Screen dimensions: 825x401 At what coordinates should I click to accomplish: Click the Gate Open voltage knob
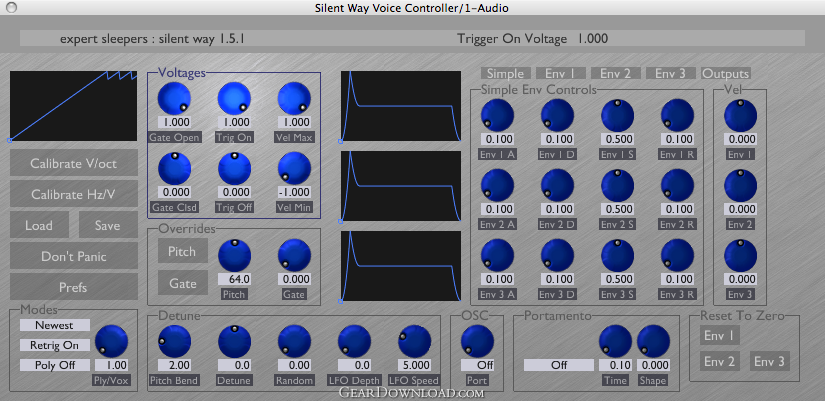pyautogui.click(x=174, y=99)
